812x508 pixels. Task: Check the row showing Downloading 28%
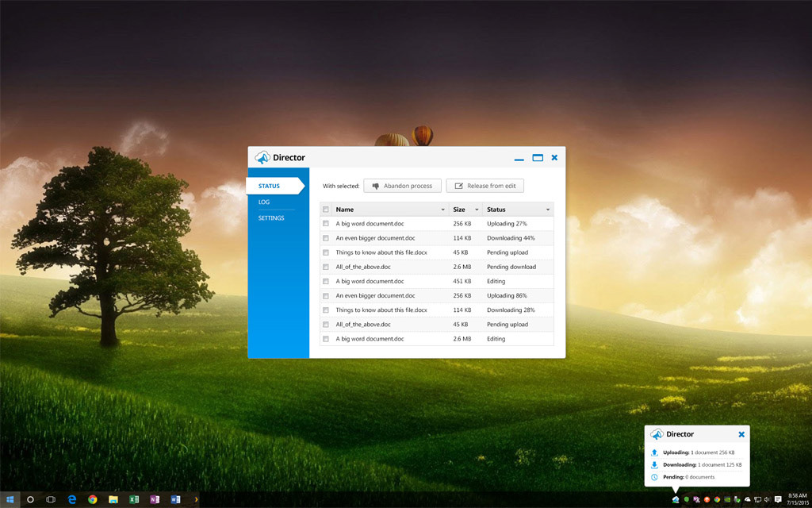pyautogui.click(x=326, y=310)
